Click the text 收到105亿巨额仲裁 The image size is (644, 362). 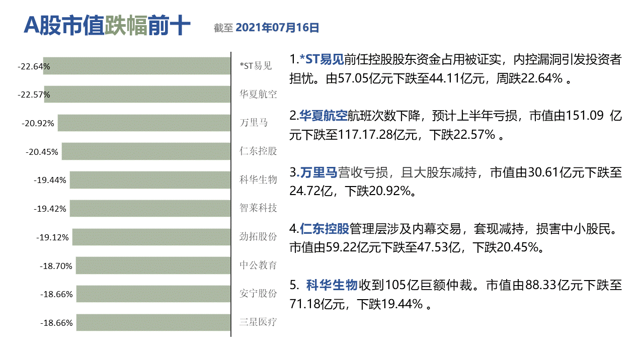[416, 286]
